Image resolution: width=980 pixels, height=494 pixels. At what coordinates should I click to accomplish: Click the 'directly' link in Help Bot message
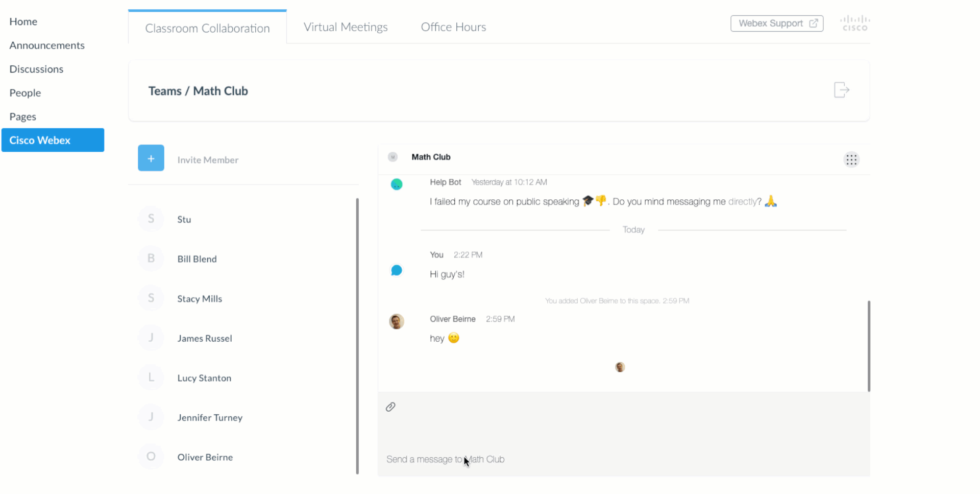[742, 202]
